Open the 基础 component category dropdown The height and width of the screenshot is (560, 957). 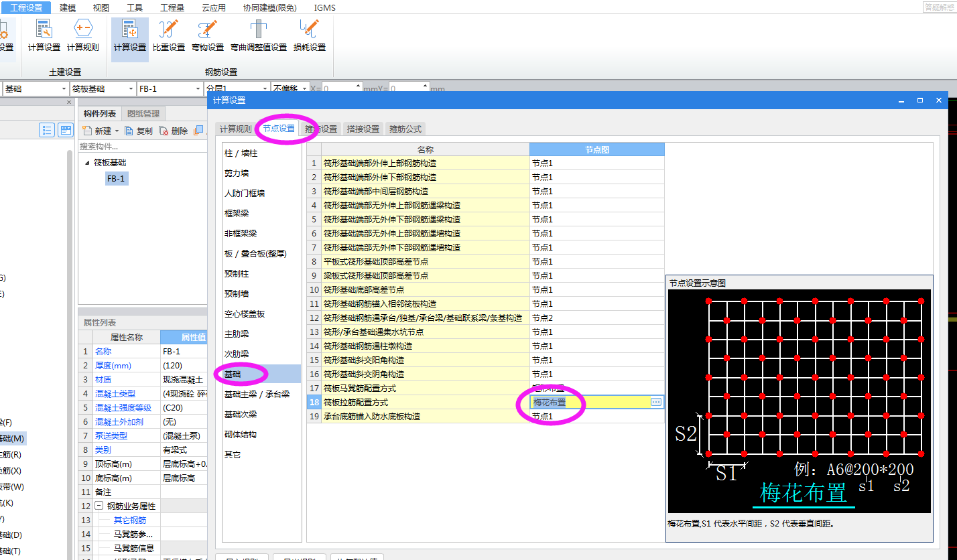click(x=64, y=88)
